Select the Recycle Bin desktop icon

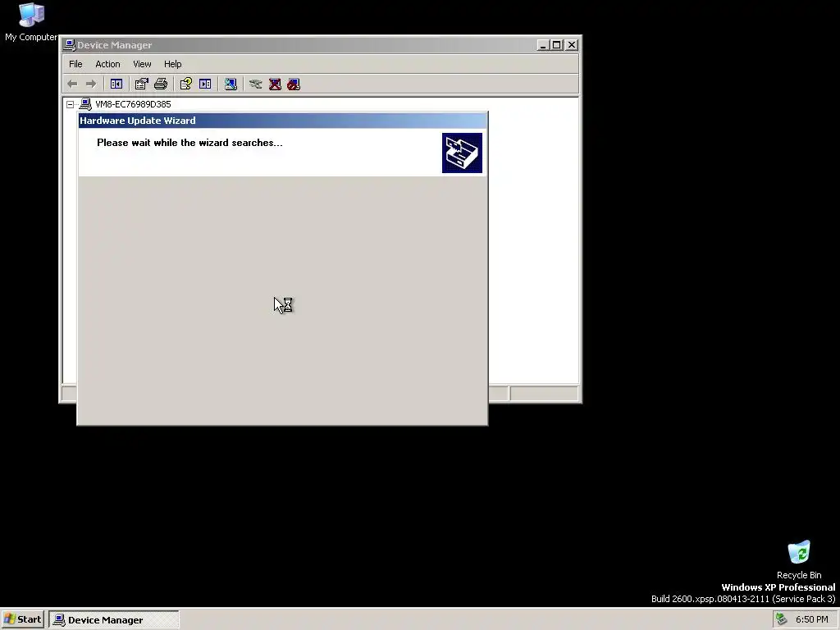click(x=799, y=559)
